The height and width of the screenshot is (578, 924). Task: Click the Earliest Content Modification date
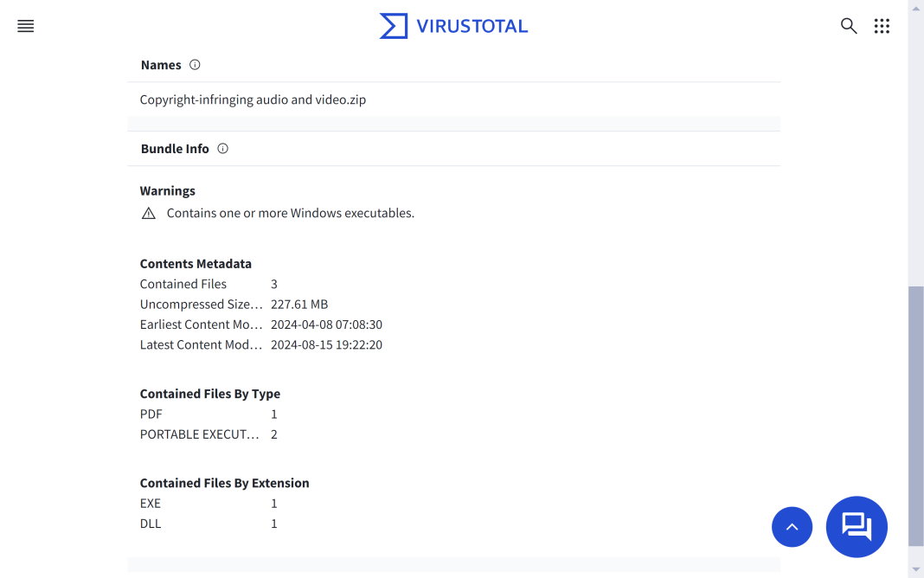tap(326, 324)
